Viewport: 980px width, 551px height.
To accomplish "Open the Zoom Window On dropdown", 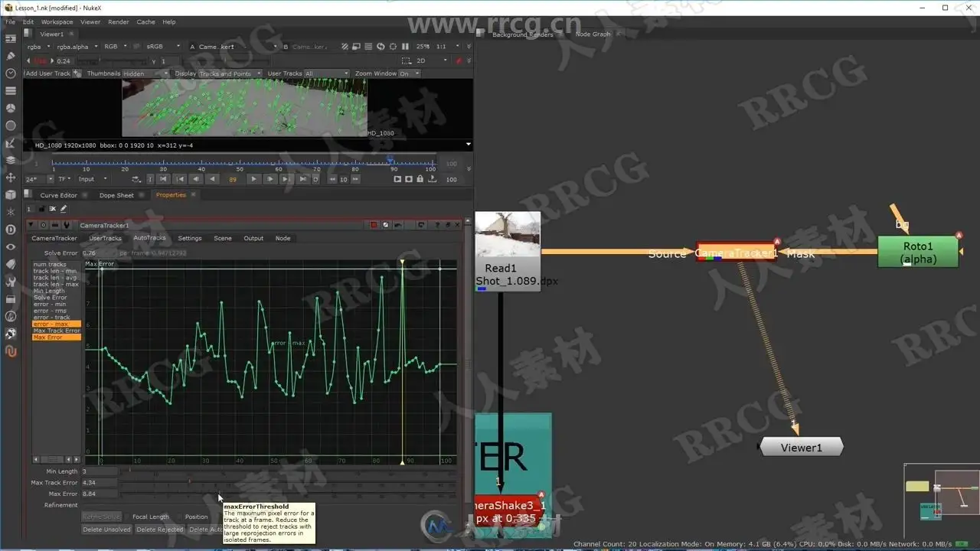I will [x=409, y=73].
